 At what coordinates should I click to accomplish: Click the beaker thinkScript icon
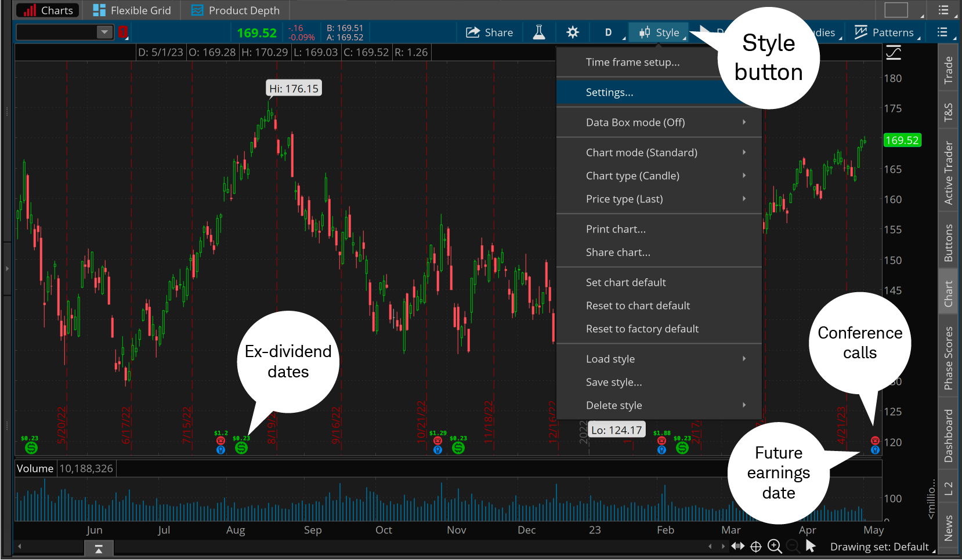[539, 32]
